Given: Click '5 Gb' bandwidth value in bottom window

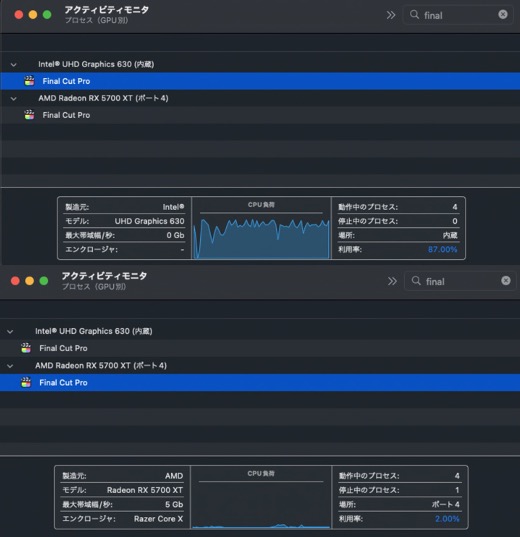Looking at the screenshot, I should click(174, 504).
